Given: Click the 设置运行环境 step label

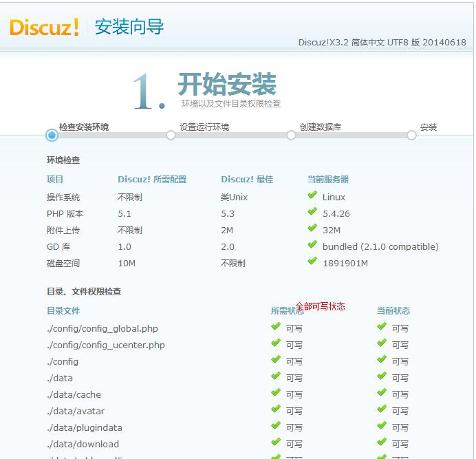Looking at the screenshot, I should click(x=204, y=127).
